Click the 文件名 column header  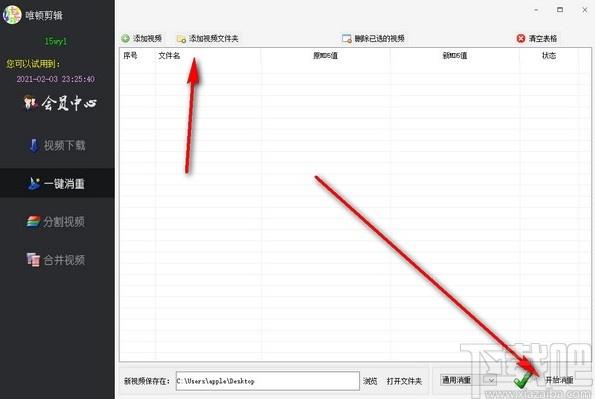(169, 56)
